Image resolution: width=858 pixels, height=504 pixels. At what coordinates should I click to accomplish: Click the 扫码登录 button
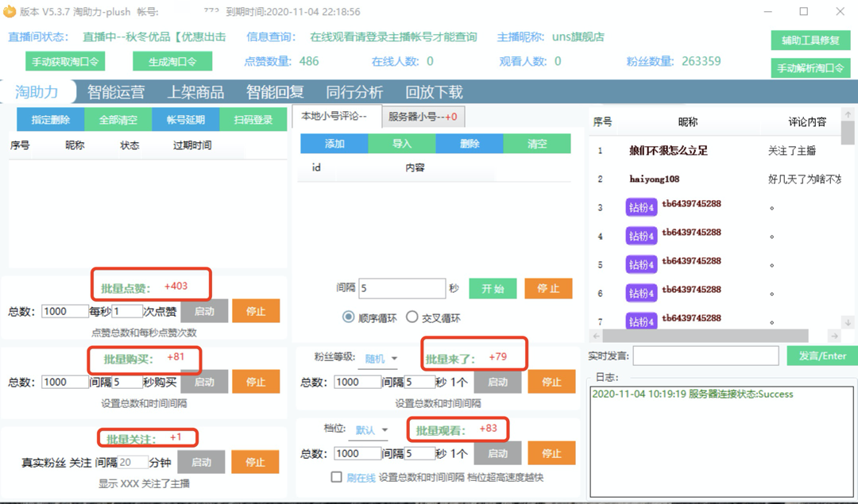[x=253, y=120]
